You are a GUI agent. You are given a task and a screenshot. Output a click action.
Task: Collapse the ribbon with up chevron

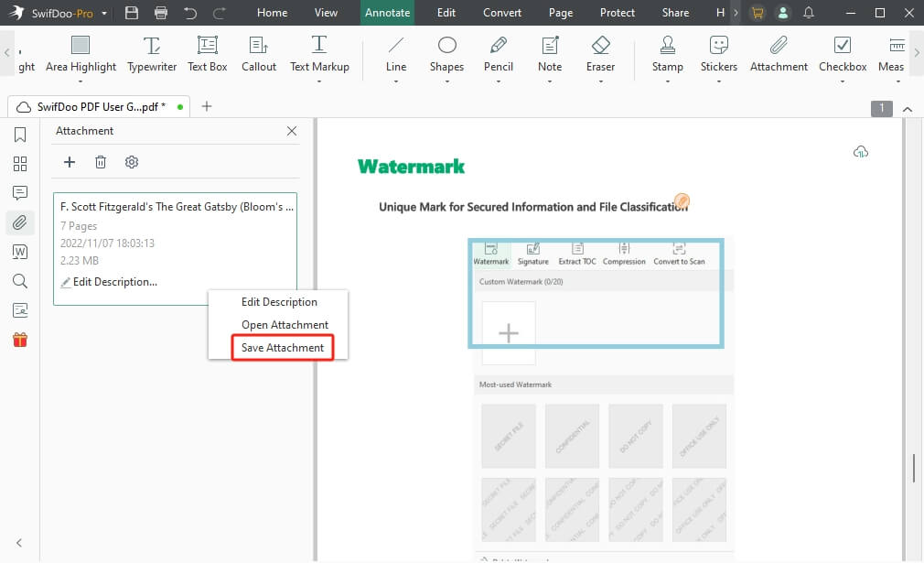pos(908,109)
